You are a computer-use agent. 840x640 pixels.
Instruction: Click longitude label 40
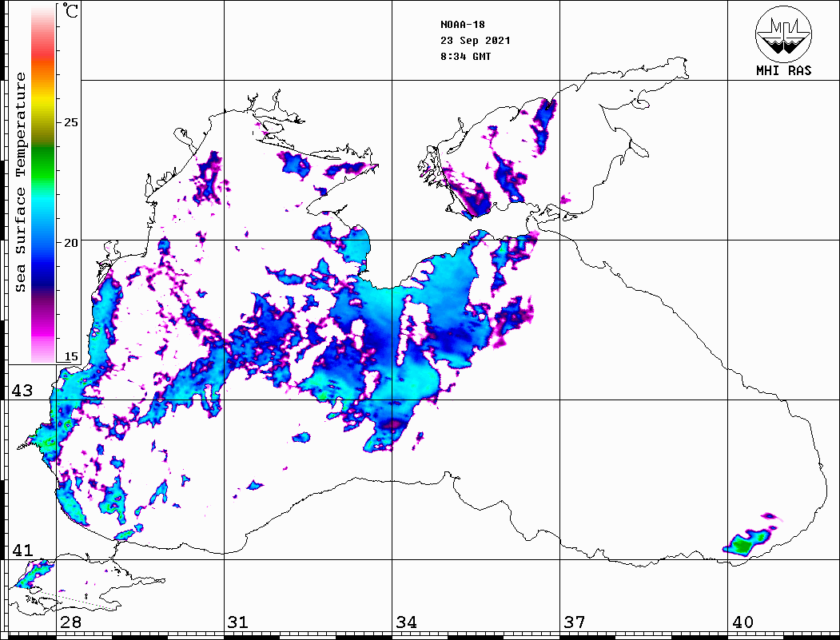point(742,622)
